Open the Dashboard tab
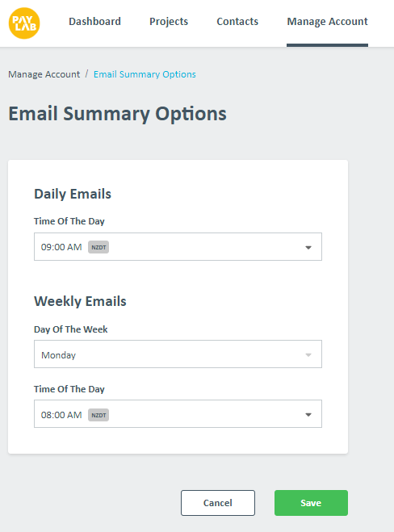The image size is (394, 532). click(94, 21)
